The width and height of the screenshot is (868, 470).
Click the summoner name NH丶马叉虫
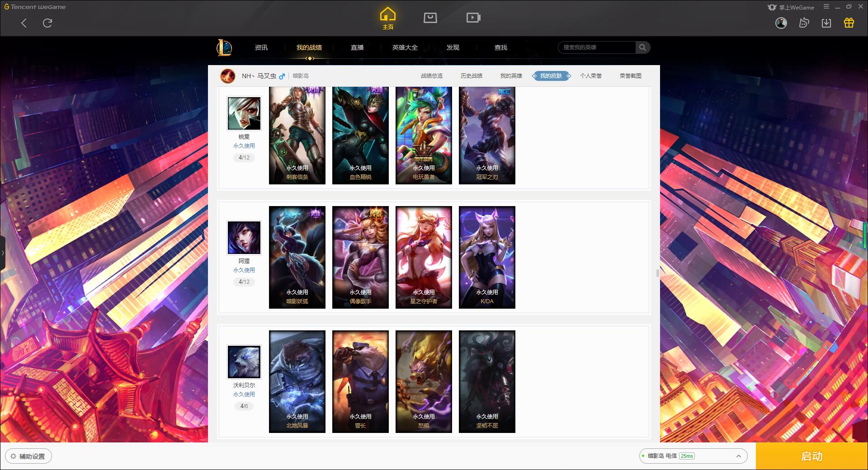(259, 76)
